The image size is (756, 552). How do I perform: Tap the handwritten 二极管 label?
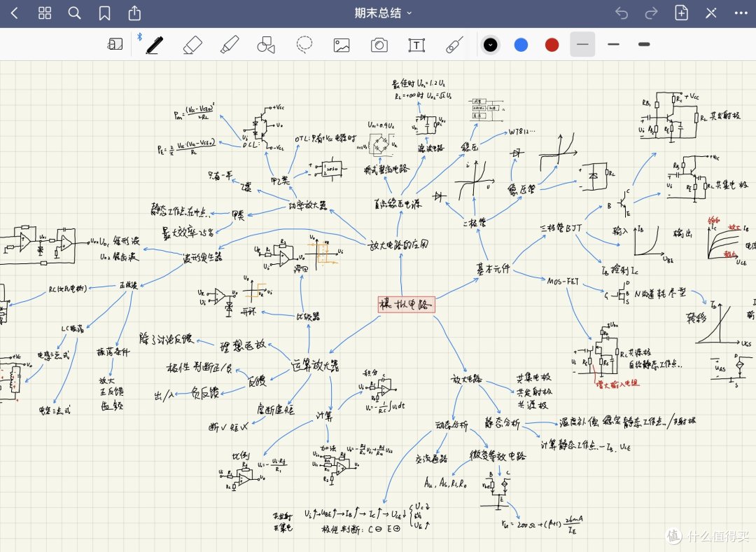coord(475,223)
